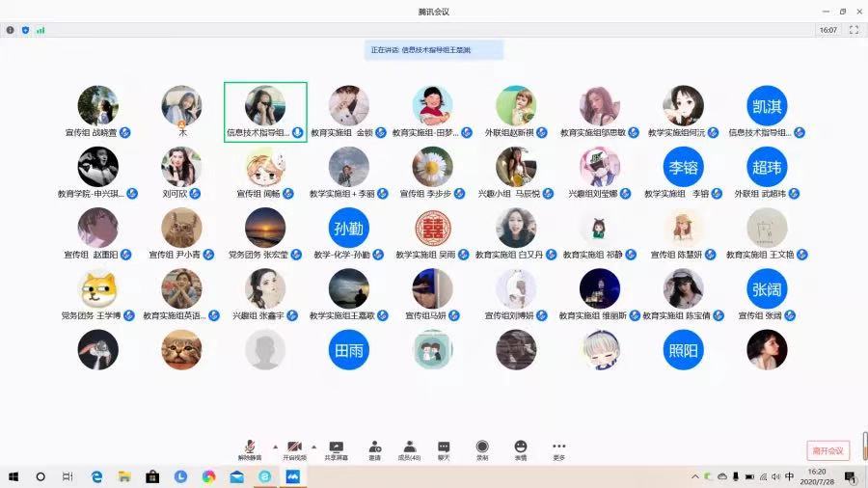Toggle fullscreen mode icon at top right

tap(853, 30)
